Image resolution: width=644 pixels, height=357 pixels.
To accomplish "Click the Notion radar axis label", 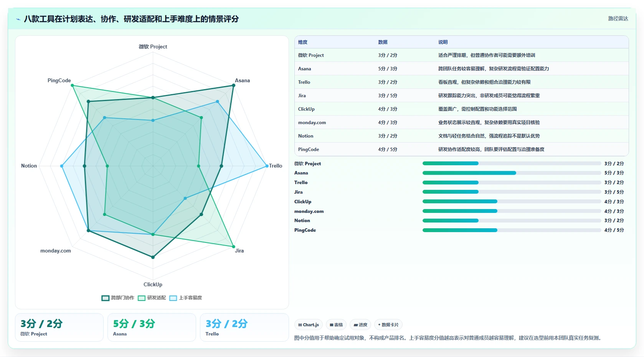I will tap(29, 166).
